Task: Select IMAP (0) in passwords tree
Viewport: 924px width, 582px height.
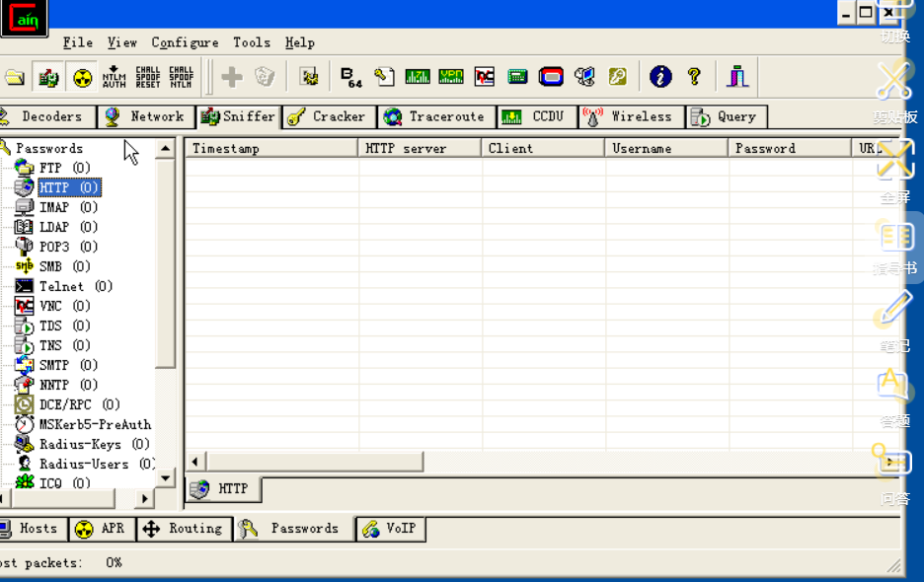Action: point(68,207)
